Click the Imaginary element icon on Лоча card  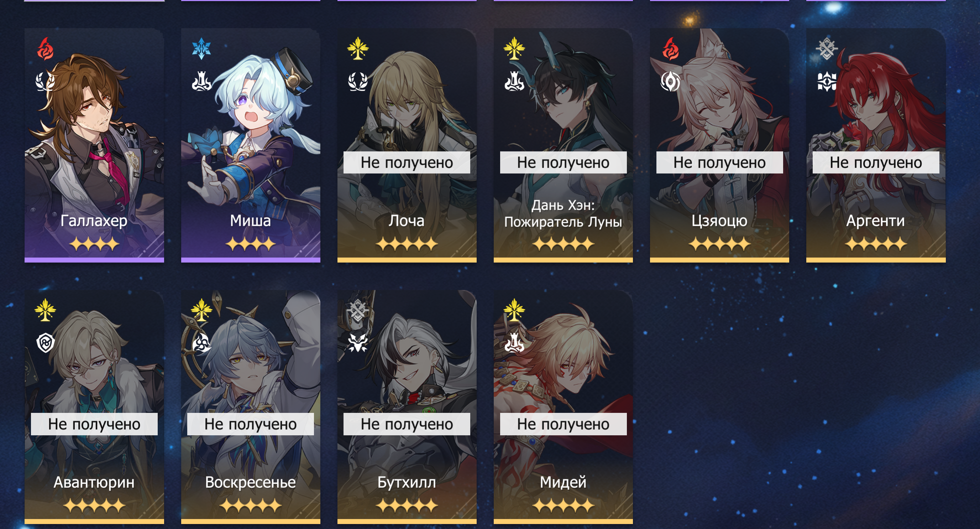(358, 48)
